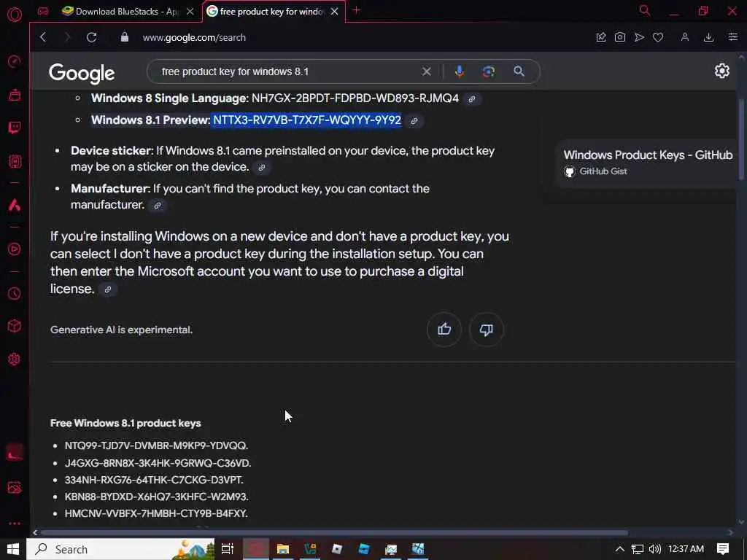Click key 334NH-RXG76-64THK-C7CKG-D3VPT

point(154,480)
